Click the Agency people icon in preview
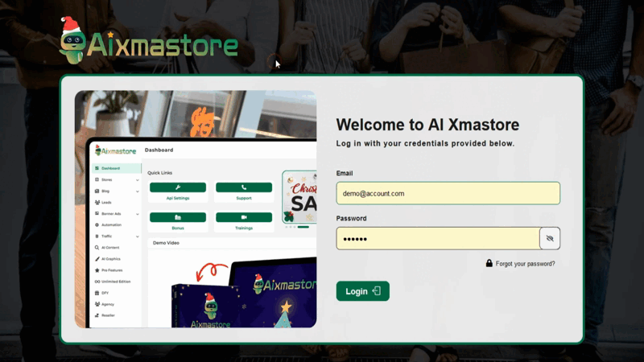Viewport: 644px width, 362px height. click(x=97, y=304)
